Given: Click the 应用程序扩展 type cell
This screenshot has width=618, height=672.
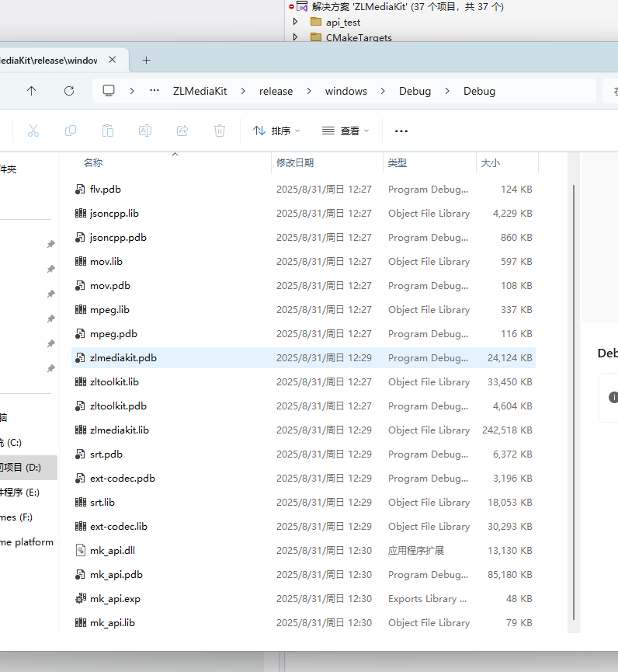Looking at the screenshot, I should click(416, 550).
